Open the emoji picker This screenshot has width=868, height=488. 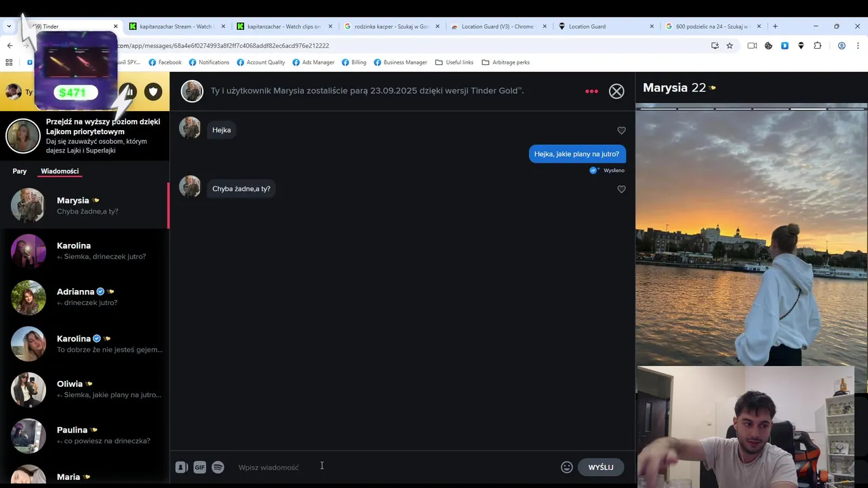pyautogui.click(x=567, y=467)
